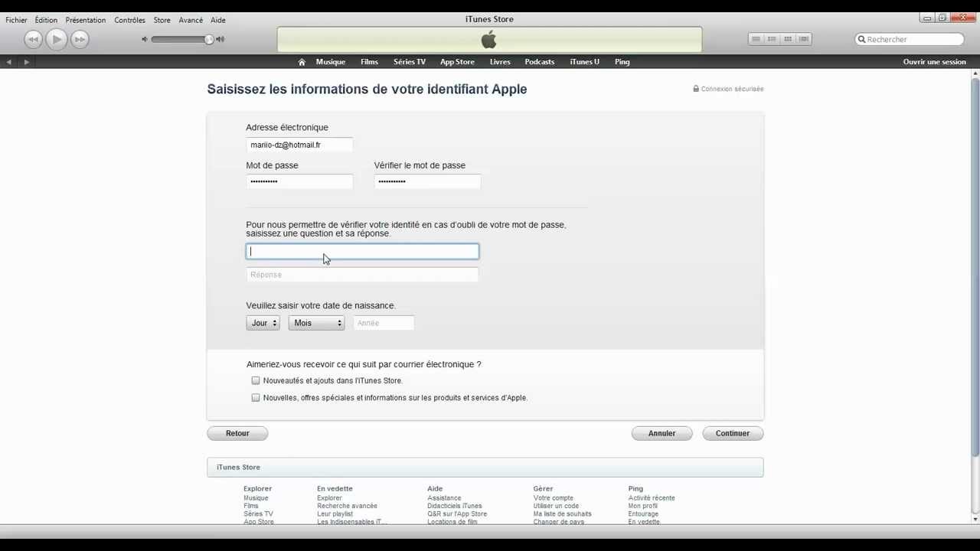Click Ma liste de souhaits link
The width and height of the screenshot is (980, 551).
pos(562,514)
